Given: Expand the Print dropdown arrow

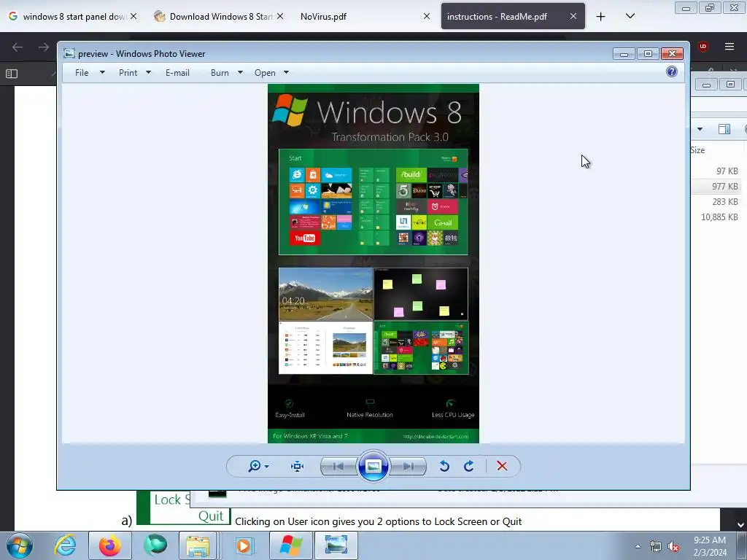Looking at the screenshot, I should [148, 72].
